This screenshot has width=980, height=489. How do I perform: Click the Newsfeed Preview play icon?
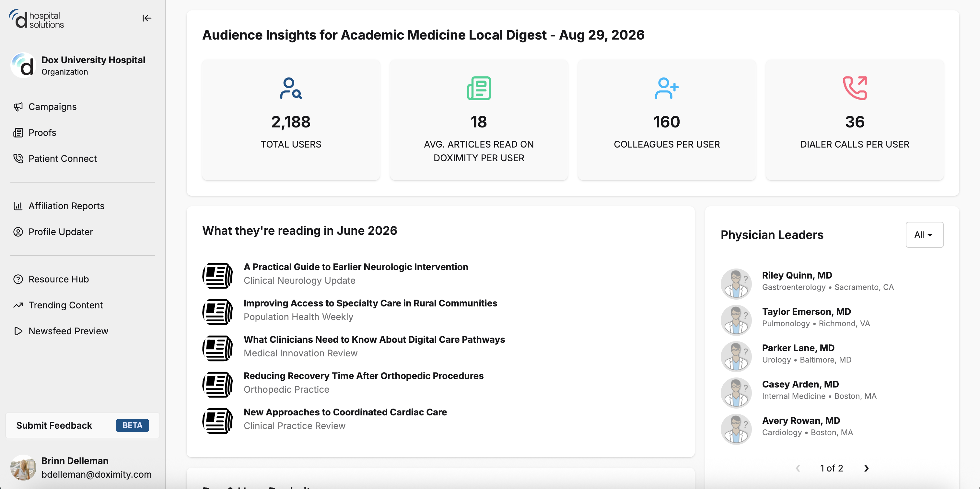(x=18, y=331)
